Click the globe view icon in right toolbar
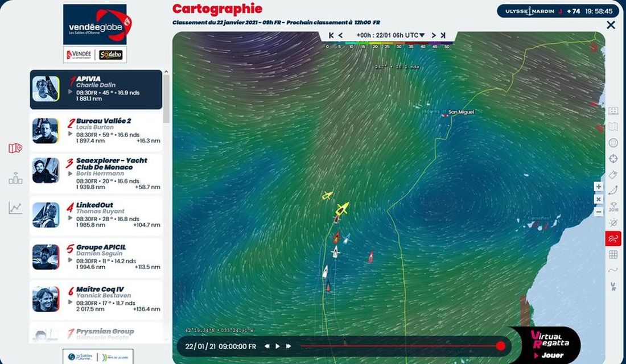The image size is (626, 364). [613, 143]
